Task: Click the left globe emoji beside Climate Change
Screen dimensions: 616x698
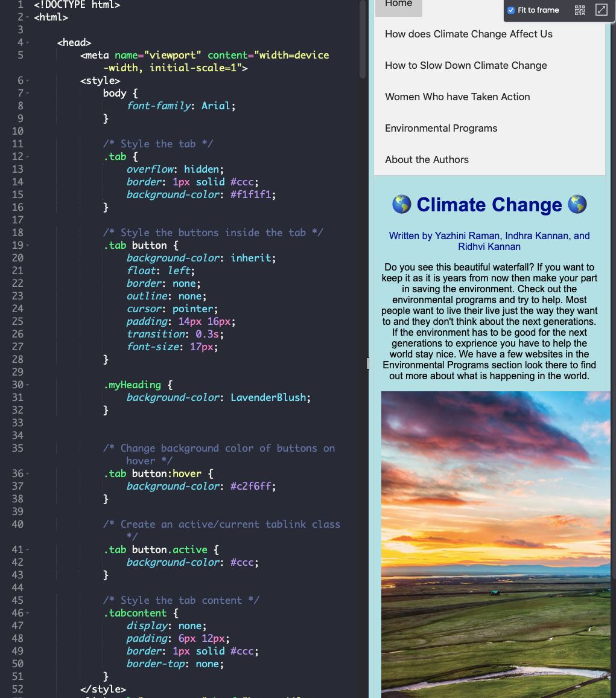Action: (402, 204)
